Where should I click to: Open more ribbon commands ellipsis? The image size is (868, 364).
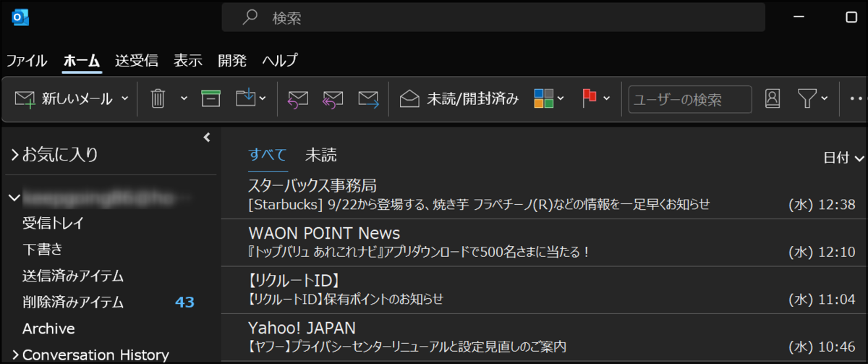pos(857,99)
